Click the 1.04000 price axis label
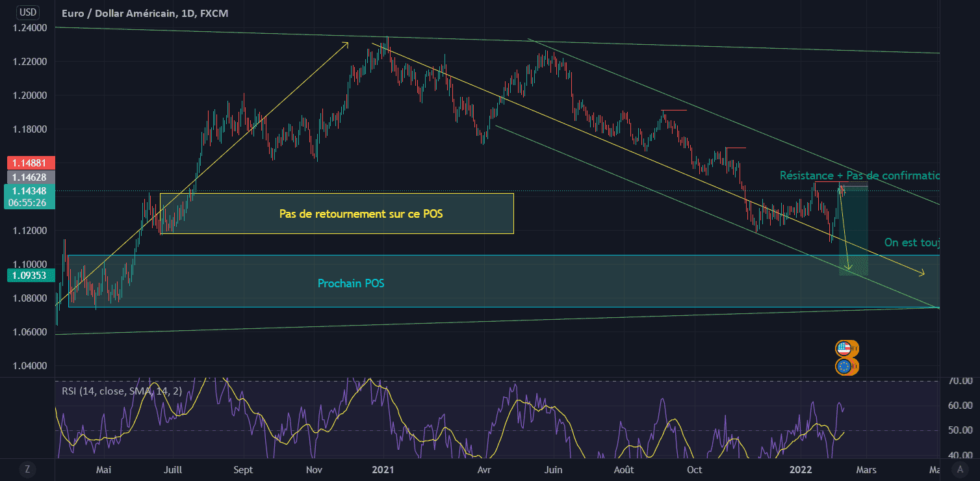The width and height of the screenshot is (980, 481). [x=29, y=366]
